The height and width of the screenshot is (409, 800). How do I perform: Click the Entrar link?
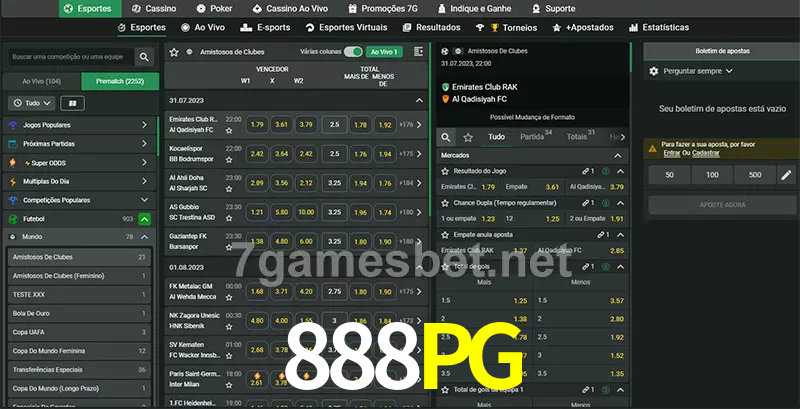tap(671, 153)
